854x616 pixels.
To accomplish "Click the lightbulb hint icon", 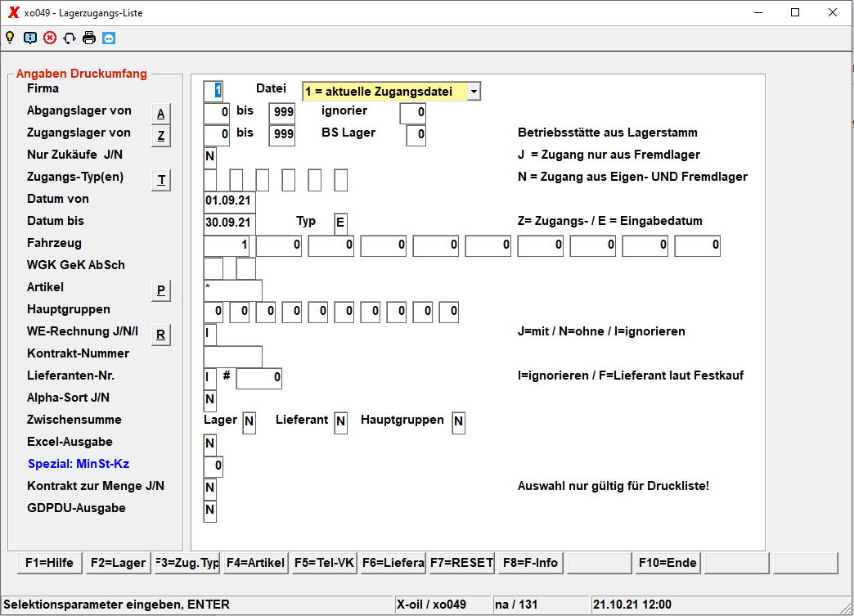I will (x=10, y=38).
